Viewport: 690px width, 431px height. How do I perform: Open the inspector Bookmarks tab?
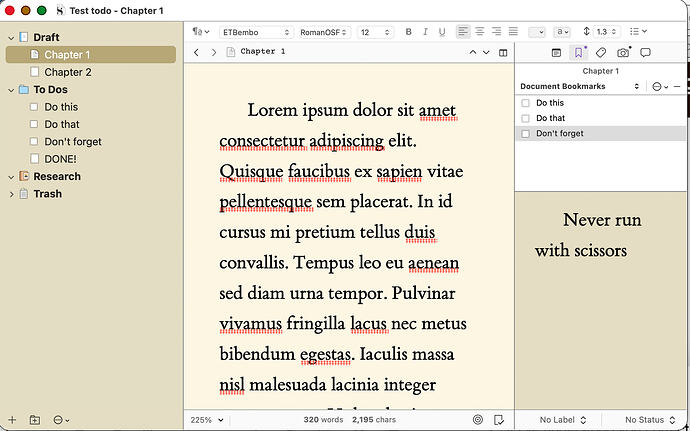[x=578, y=53]
